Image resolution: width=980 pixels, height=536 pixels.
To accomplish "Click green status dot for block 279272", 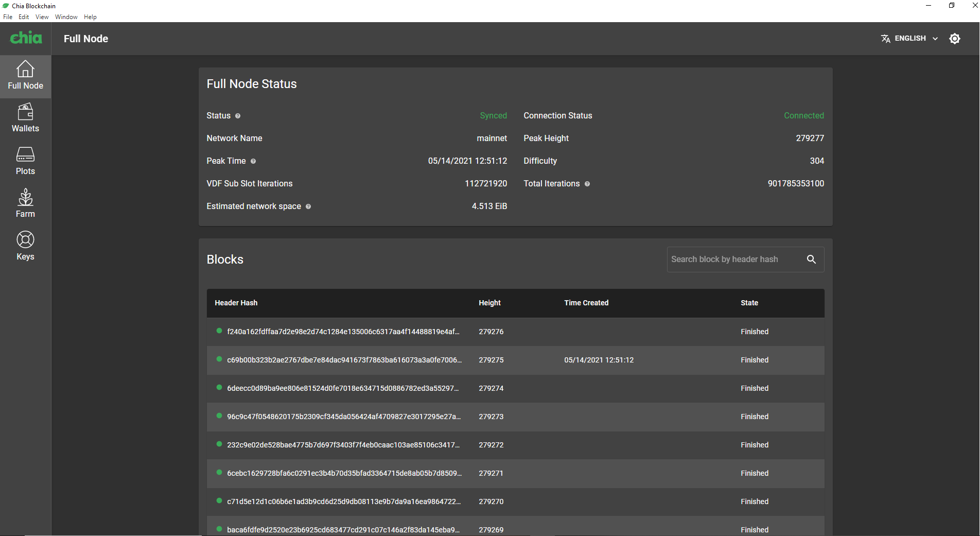I will pyautogui.click(x=219, y=444).
